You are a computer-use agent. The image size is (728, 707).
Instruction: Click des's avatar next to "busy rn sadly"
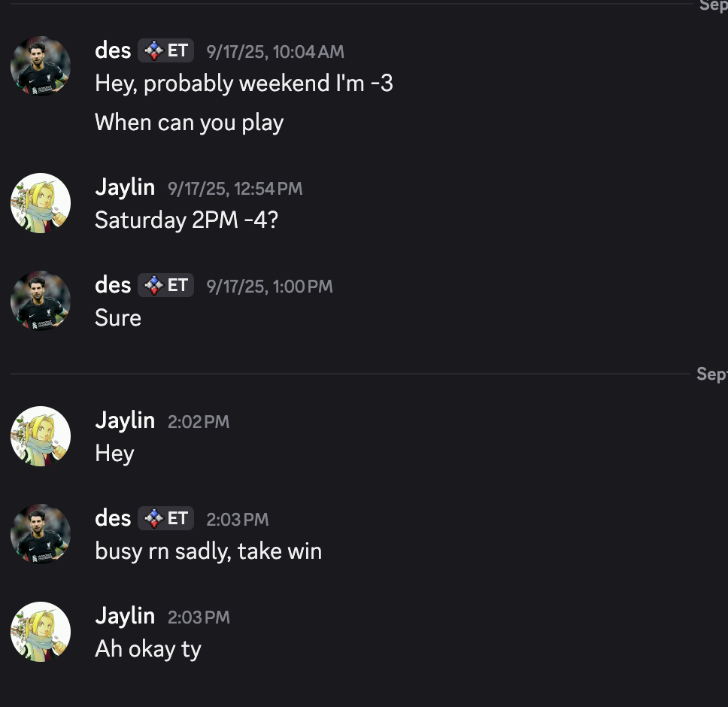click(x=41, y=534)
